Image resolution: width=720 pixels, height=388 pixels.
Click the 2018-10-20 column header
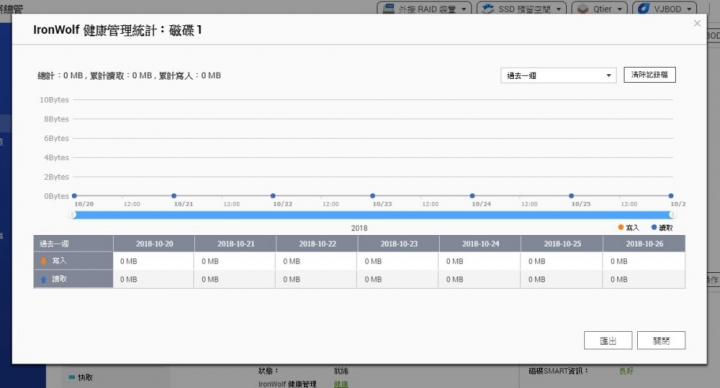coord(154,244)
